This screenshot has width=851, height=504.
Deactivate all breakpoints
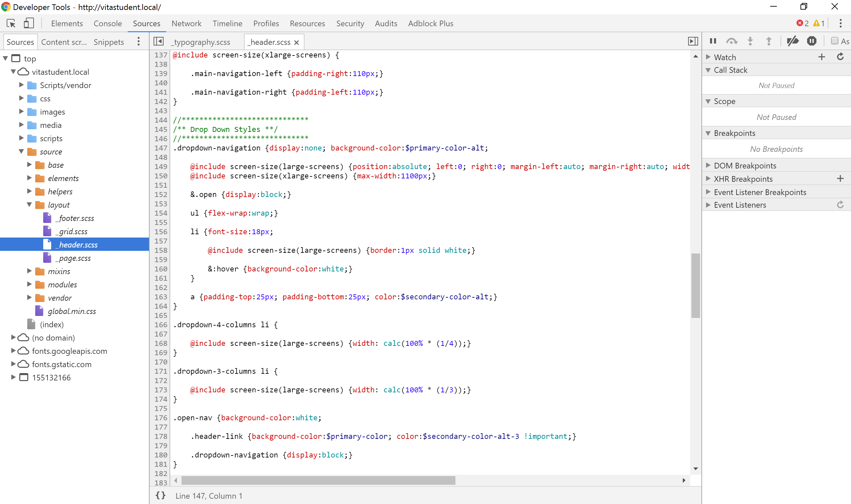coord(793,41)
